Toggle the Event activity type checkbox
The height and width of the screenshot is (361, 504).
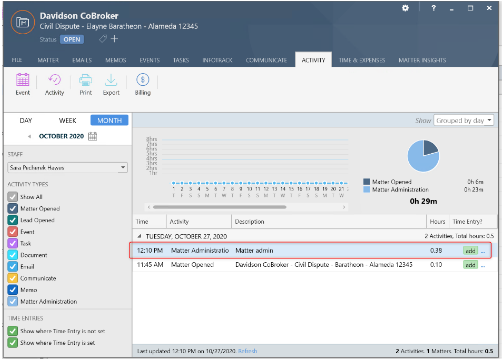coord(13,232)
